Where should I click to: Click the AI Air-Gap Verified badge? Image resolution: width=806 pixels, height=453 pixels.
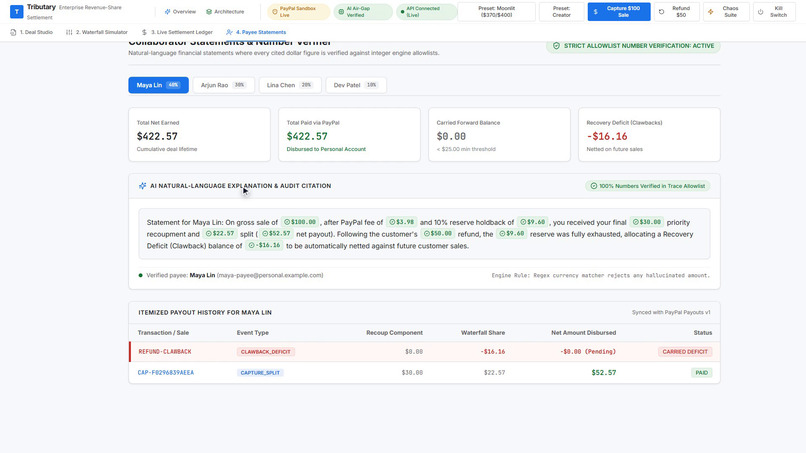pyautogui.click(x=363, y=12)
